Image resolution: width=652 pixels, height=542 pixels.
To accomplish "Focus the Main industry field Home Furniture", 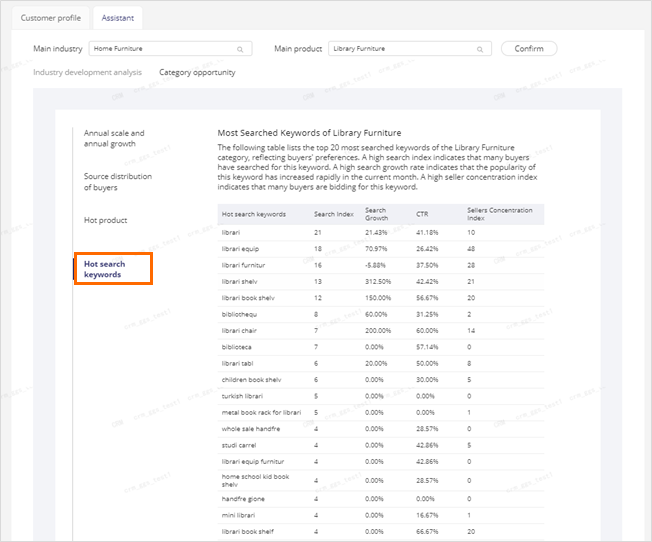I will 170,49.
